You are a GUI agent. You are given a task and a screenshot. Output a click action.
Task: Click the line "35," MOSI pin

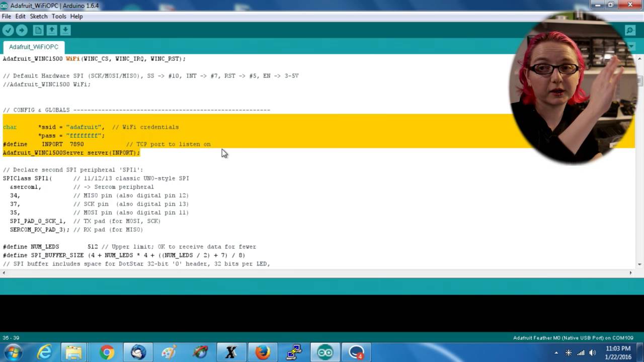pyautogui.click(x=99, y=213)
